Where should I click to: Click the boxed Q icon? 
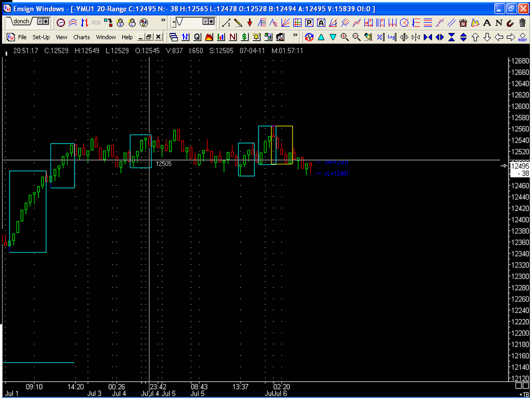(x=197, y=37)
